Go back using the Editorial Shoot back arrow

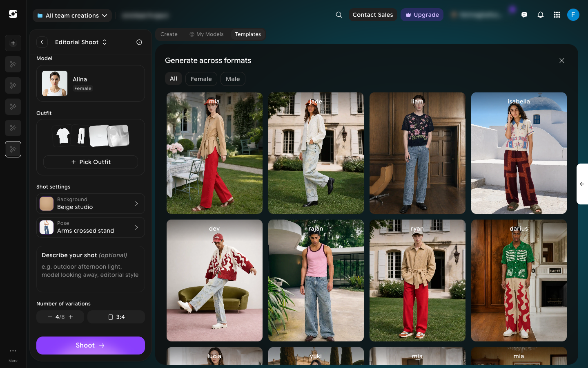tap(42, 42)
